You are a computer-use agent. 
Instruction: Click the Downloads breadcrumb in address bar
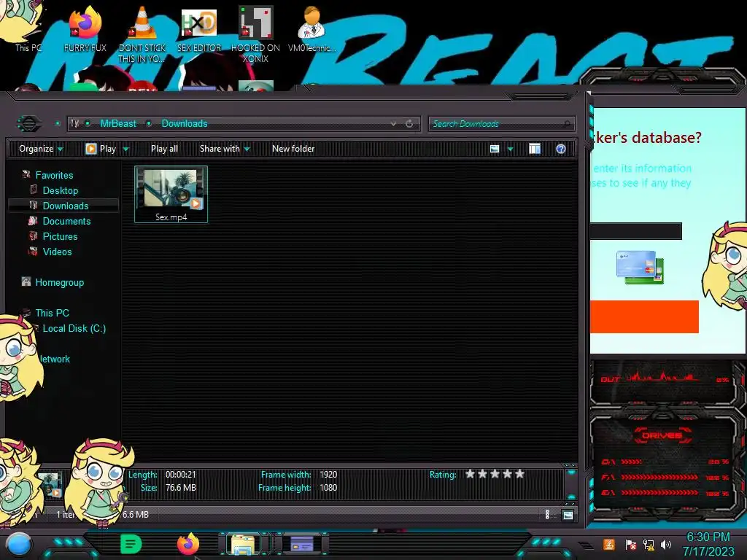tap(185, 123)
